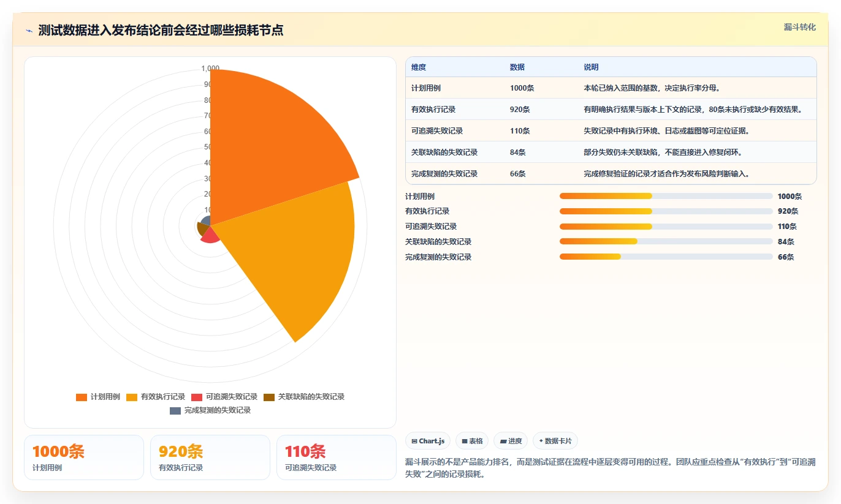
Task: Click the description starting 完成修复验证的记录
Action: coord(666,174)
